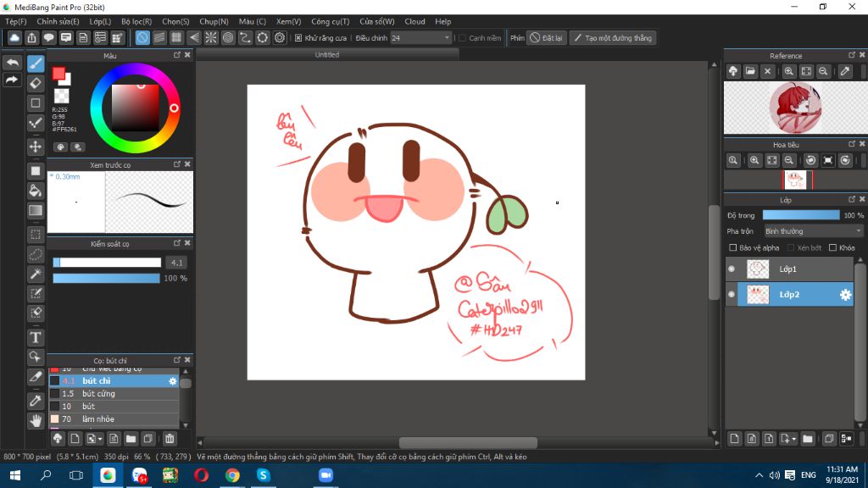This screenshot has height=488, width=868.
Task: Open snap settings gear in toolbar
Action: click(x=280, y=37)
